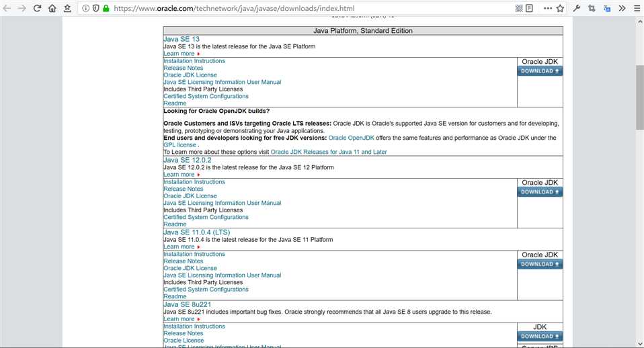Open the hamburger application menu
644x348 pixels.
637,8
